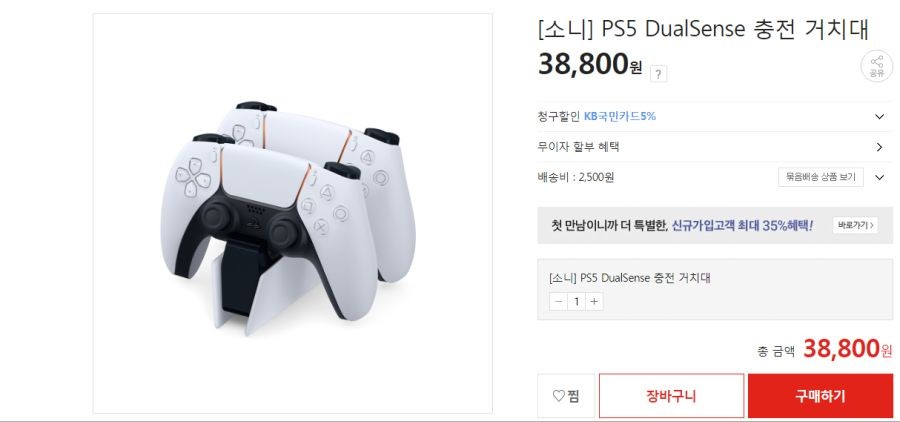Viewport: 900px width, 422px height.
Task: Click the 배송비 : 2,500원 text
Action: (x=576, y=177)
